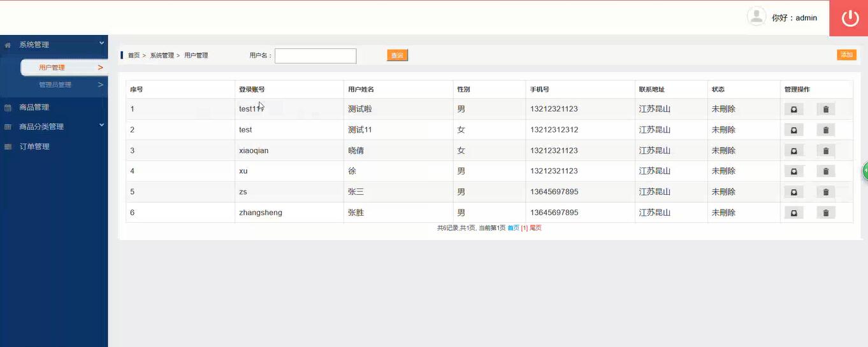The height and width of the screenshot is (347, 868).
Task: Click edit icon for user 测试11
Action: pyautogui.click(x=794, y=131)
